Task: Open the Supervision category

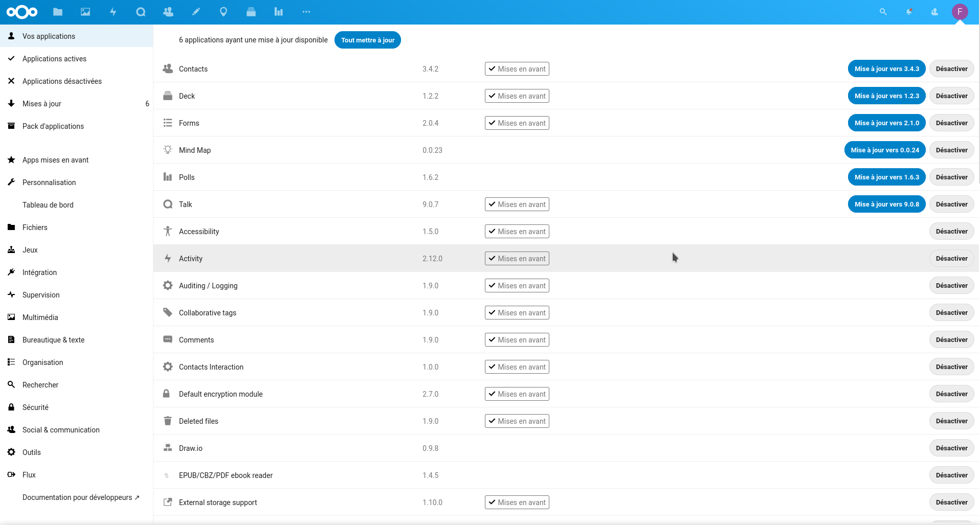Action: pos(77,295)
